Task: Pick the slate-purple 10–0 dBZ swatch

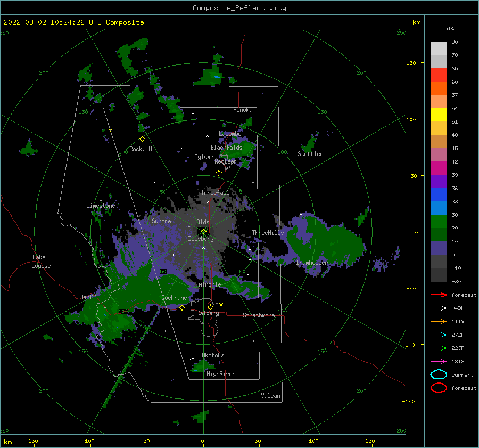Action: tap(439, 248)
